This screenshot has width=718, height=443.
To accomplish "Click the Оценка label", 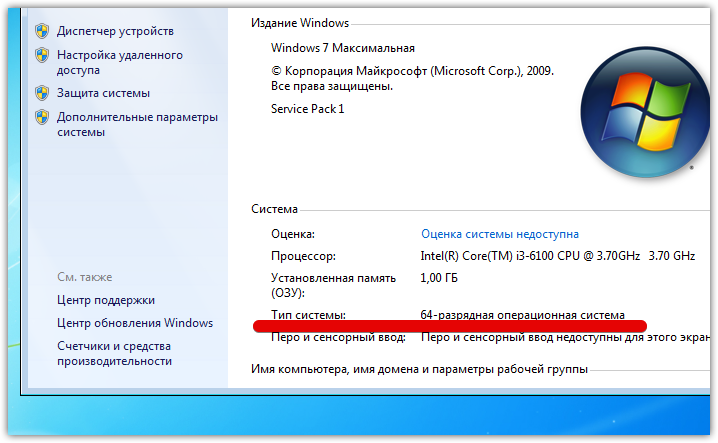I will click(293, 234).
